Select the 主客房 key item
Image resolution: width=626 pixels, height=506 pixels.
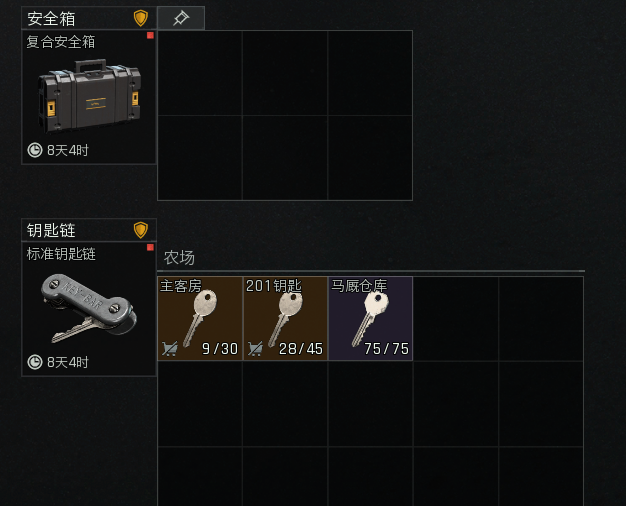[200, 318]
